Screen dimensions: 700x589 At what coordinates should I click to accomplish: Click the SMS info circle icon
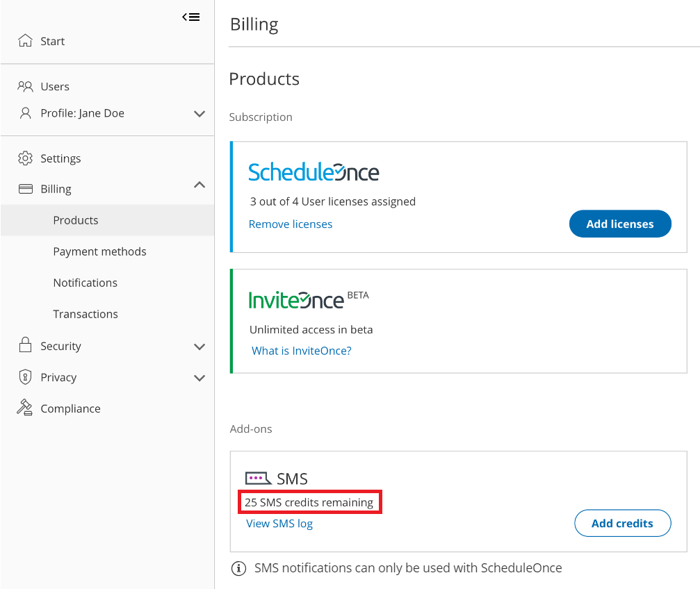[x=238, y=568]
